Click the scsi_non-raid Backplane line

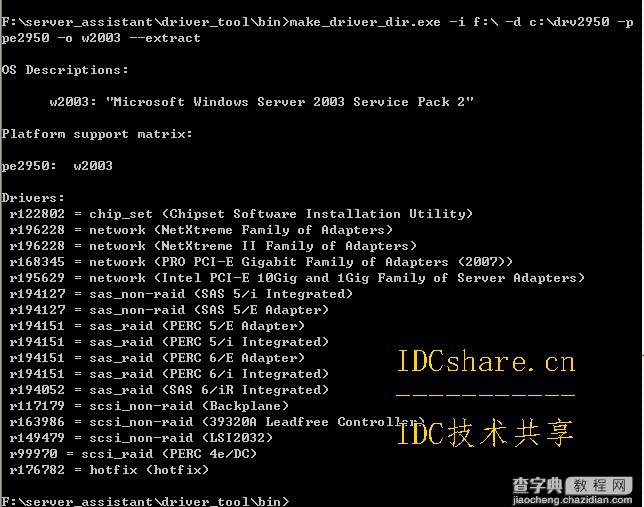(x=149, y=406)
